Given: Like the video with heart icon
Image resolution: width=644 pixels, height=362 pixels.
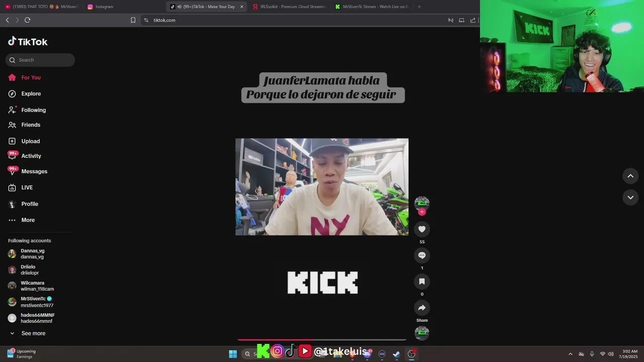Looking at the screenshot, I should coord(422,229).
